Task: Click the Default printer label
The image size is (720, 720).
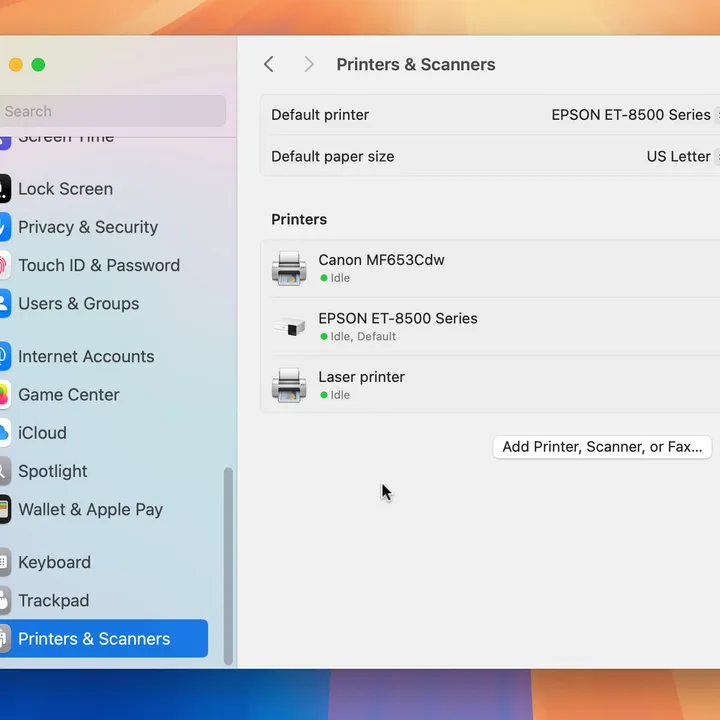Action: click(320, 115)
